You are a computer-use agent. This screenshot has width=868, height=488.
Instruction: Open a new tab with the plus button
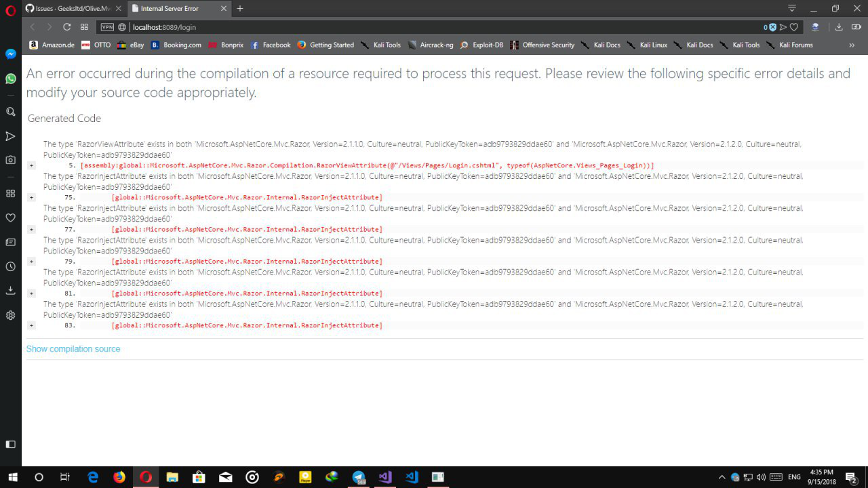240,9
